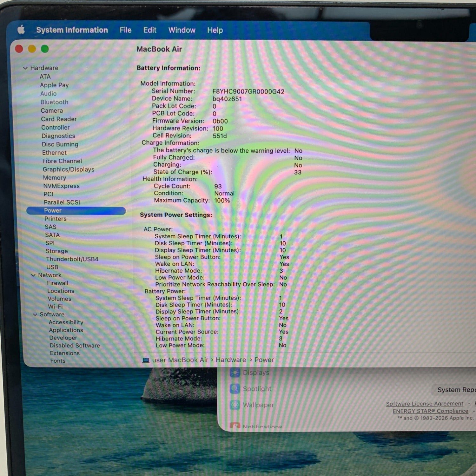This screenshot has height=476, width=476.
Task: Select Card Reader in the sidebar
Action: point(59,119)
